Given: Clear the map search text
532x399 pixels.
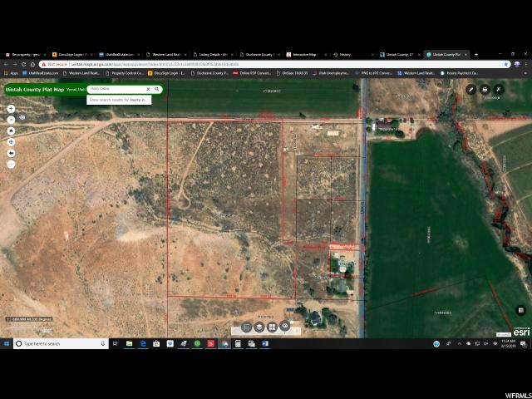Looking at the screenshot, I should 148,89.
